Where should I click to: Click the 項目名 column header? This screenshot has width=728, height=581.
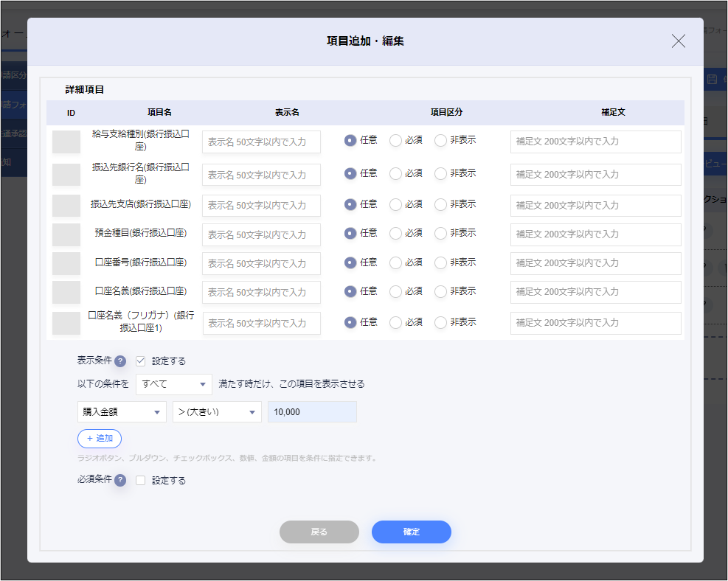click(x=159, y=112)
